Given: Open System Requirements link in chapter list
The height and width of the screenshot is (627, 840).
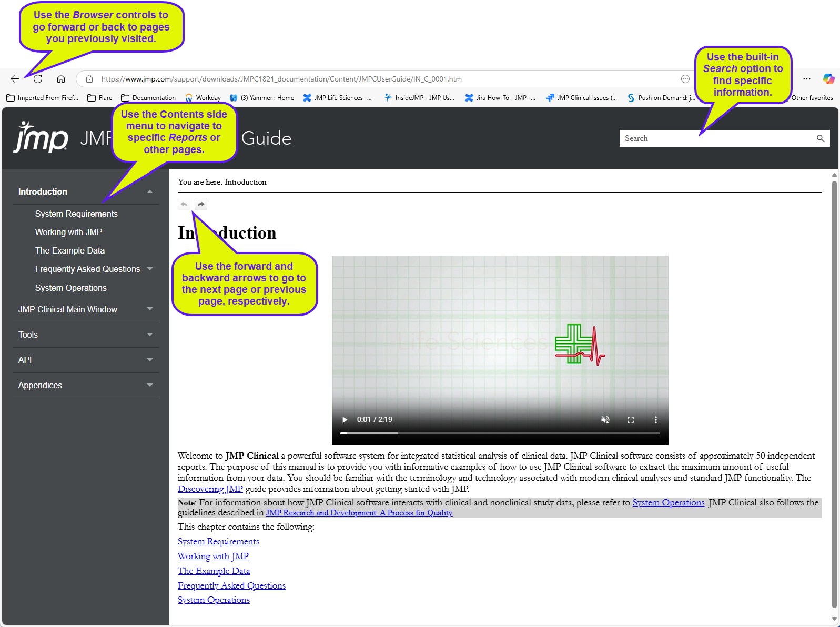Looking at the screenshot, I should pos(218,542).
